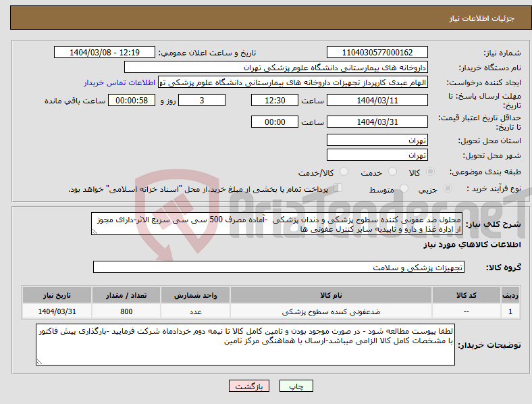532x404 pixels.
Task: Click the row number cell 1
Action: tap(510, 311)
